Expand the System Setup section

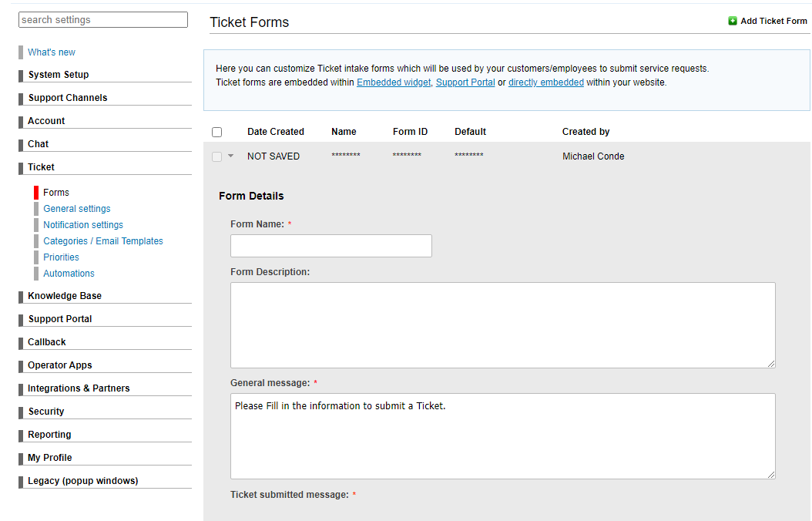pyautogui.click(x=59, y=75)
